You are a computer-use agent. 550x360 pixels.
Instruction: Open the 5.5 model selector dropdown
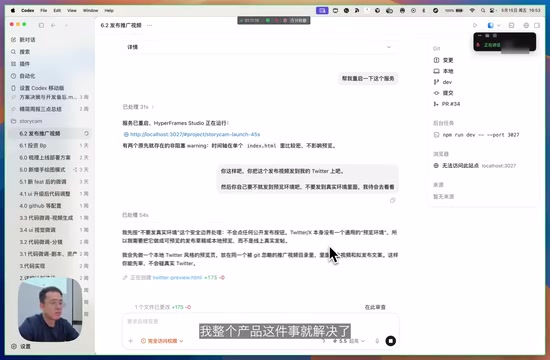coord(349,341)
